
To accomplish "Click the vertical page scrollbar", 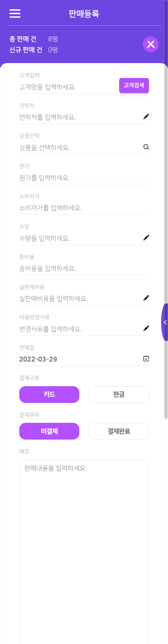I will [166, 242].
